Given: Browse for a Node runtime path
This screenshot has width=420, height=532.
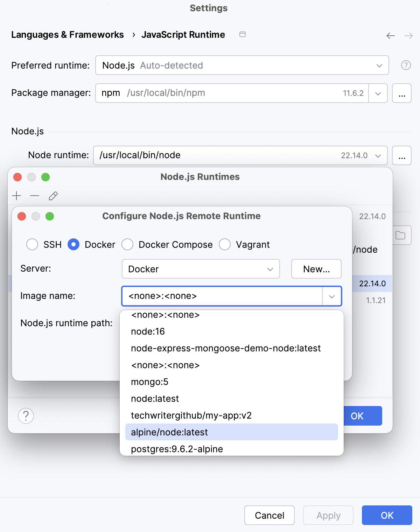Looking at the screenshot, I should tap(401, 155).
